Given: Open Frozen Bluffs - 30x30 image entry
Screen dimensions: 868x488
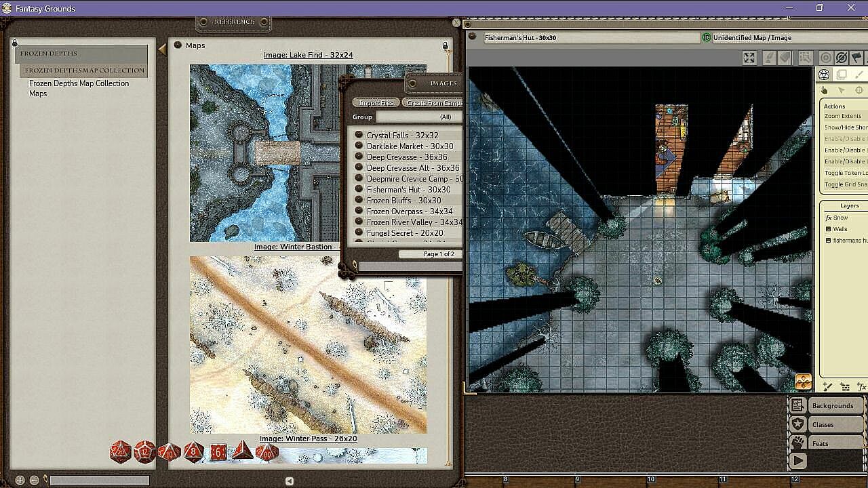Looking at the screenshot, I should [x=404, y=201].
